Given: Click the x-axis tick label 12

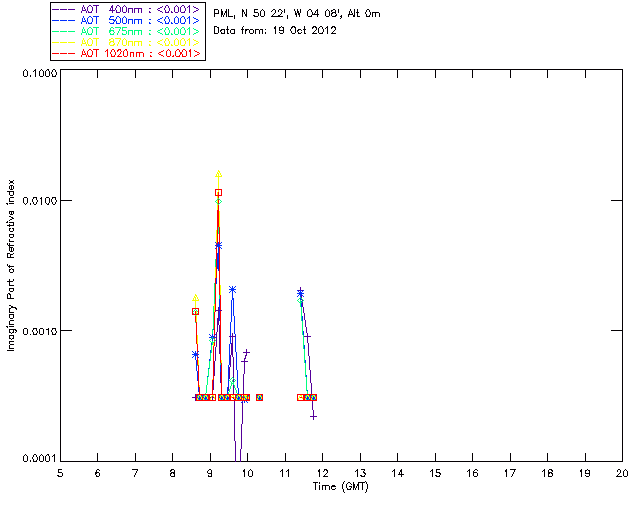Looking at the screenshot, I should click(322, 474).
